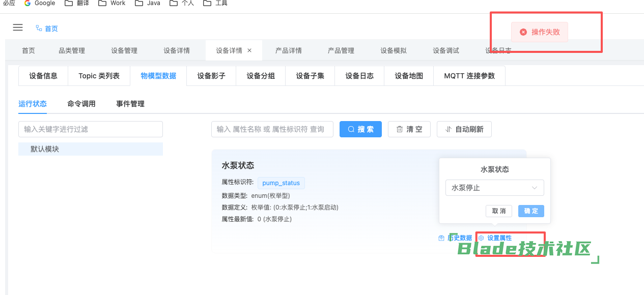Image resolution: width=644 pixels, height=295 pixels.
Task: Click the property name search input
Action: pos(272,129)
